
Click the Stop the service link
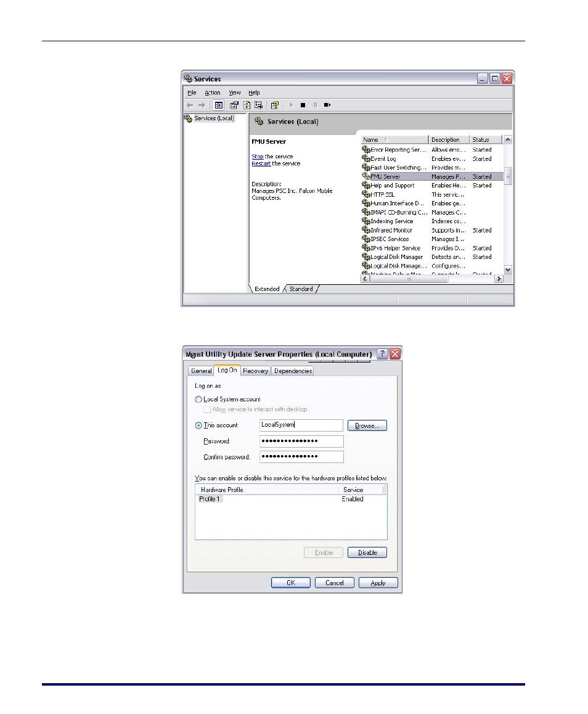click(x=258, y=156)
